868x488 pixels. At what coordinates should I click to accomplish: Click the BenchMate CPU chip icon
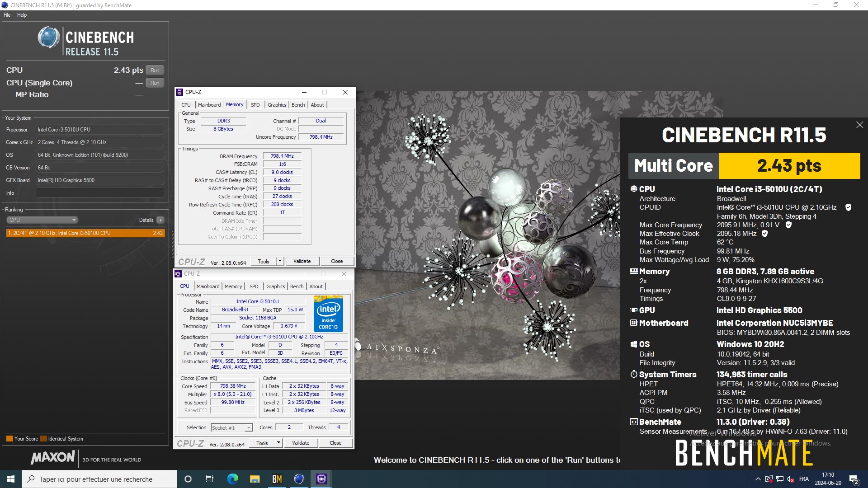coord(634,189)
